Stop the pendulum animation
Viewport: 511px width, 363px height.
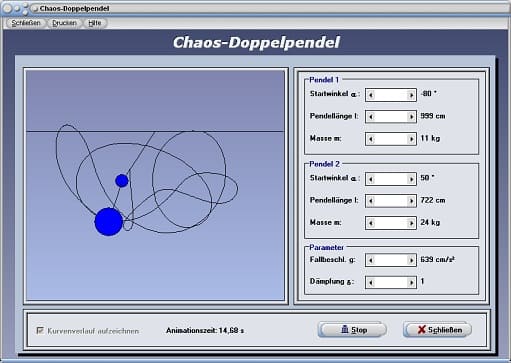point(352,330)
